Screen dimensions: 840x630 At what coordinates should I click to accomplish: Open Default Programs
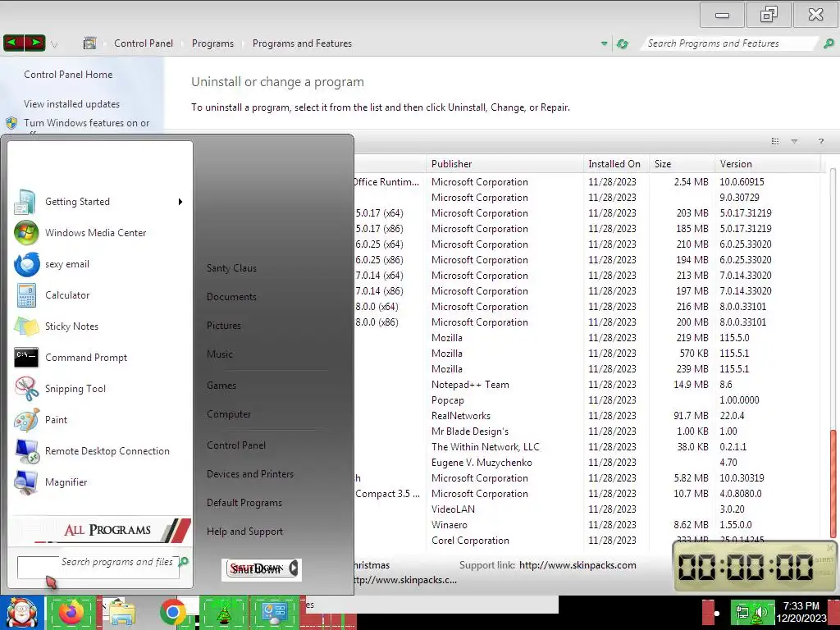click(244, 503)
